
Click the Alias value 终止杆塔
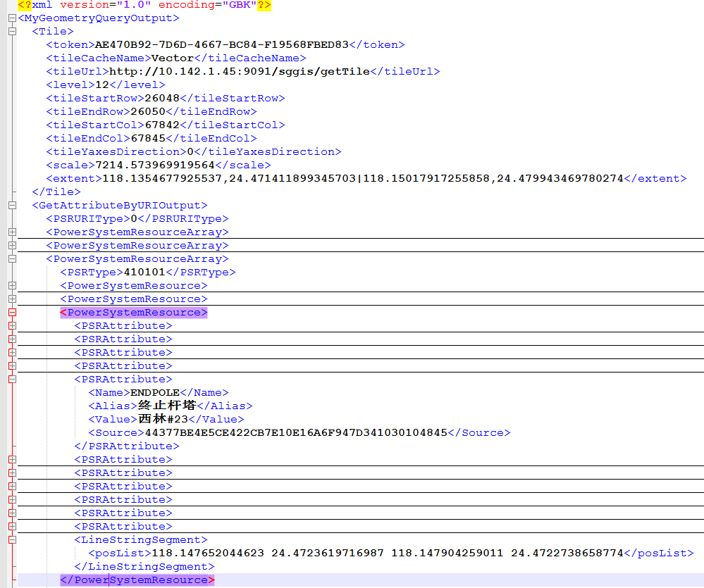(167, 406)
